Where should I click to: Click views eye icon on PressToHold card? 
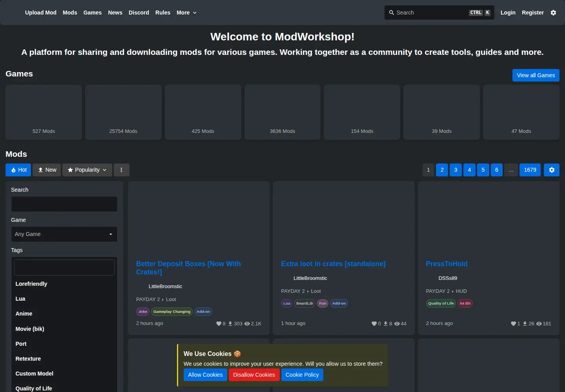pos(539,324)
